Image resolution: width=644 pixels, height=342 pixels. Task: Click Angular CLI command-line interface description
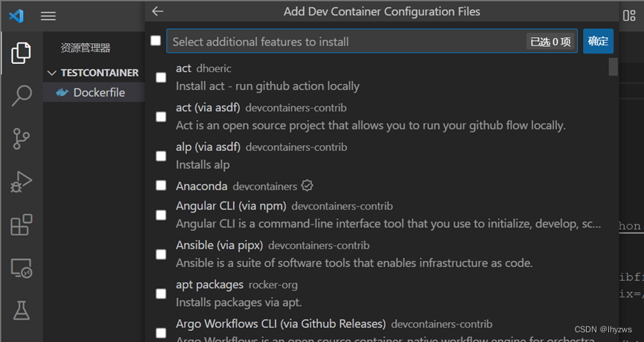coord(389,224)
